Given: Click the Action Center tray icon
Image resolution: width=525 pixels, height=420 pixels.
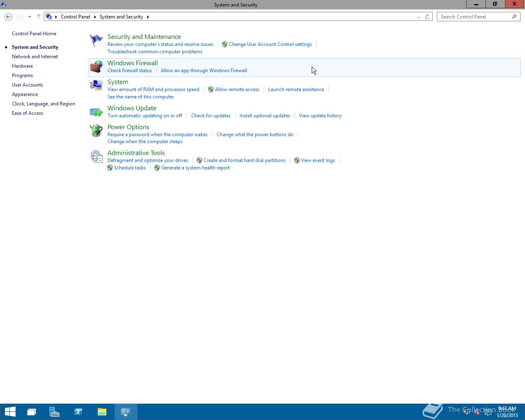Looking at the screenshot, I should 488,412.
